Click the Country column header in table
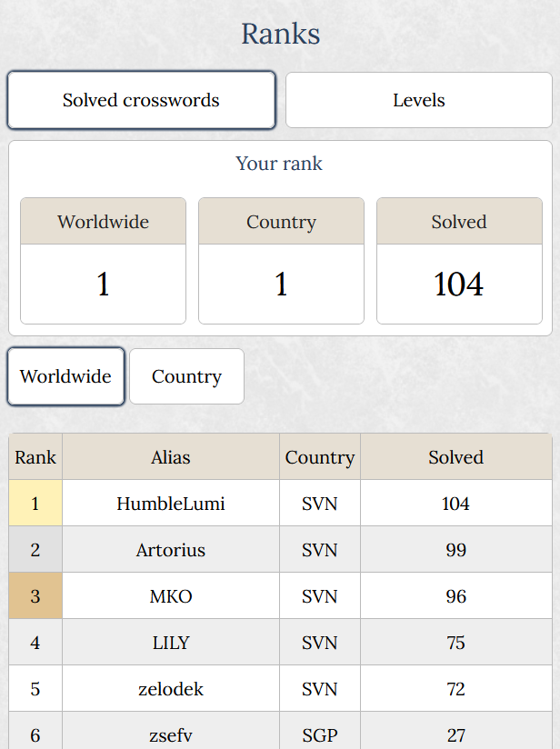560x749 pixels. pyautogui.click(x=319, y=457)
